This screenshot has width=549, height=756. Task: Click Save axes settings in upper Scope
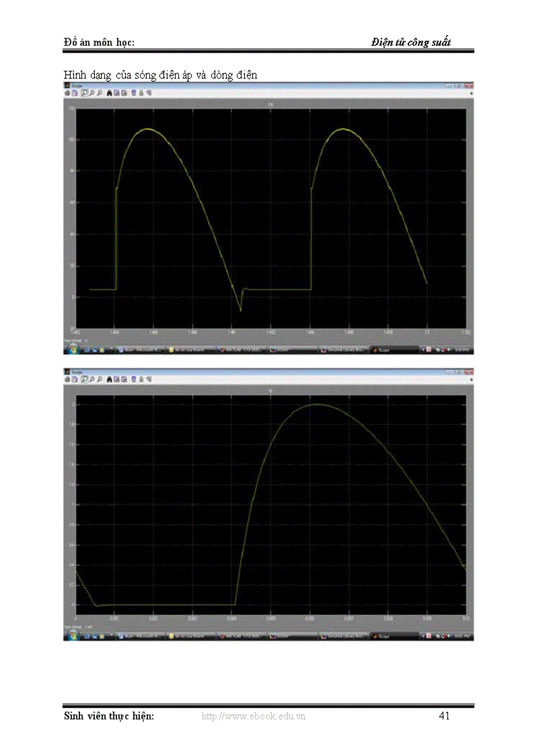pyautogui.click(x=116, y=95)
